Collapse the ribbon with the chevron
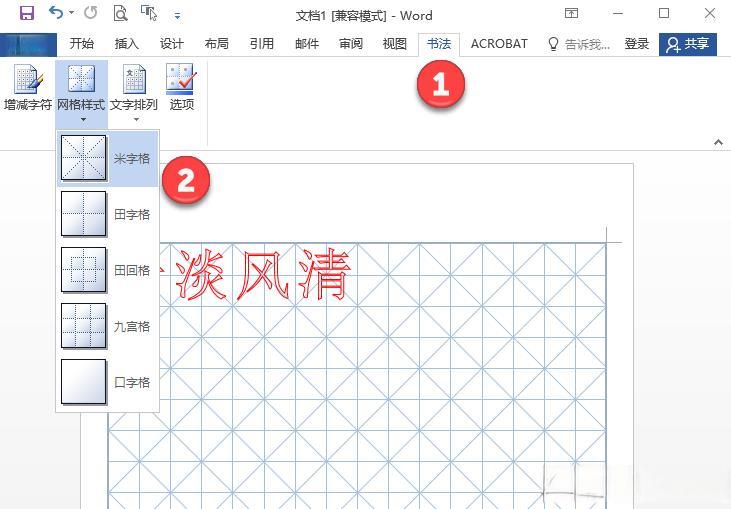Image resolution: width=731 pixels, height=509 pixels. coord(718,143)
